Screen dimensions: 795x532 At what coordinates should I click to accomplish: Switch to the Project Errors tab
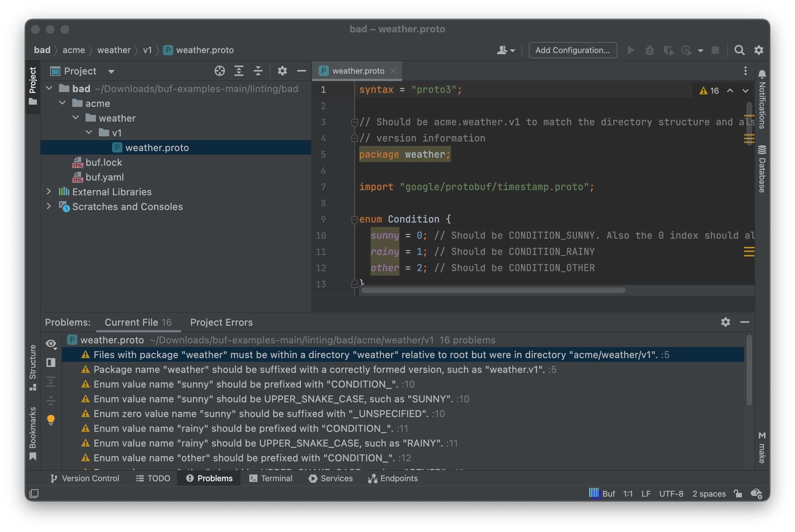(221, 322)
